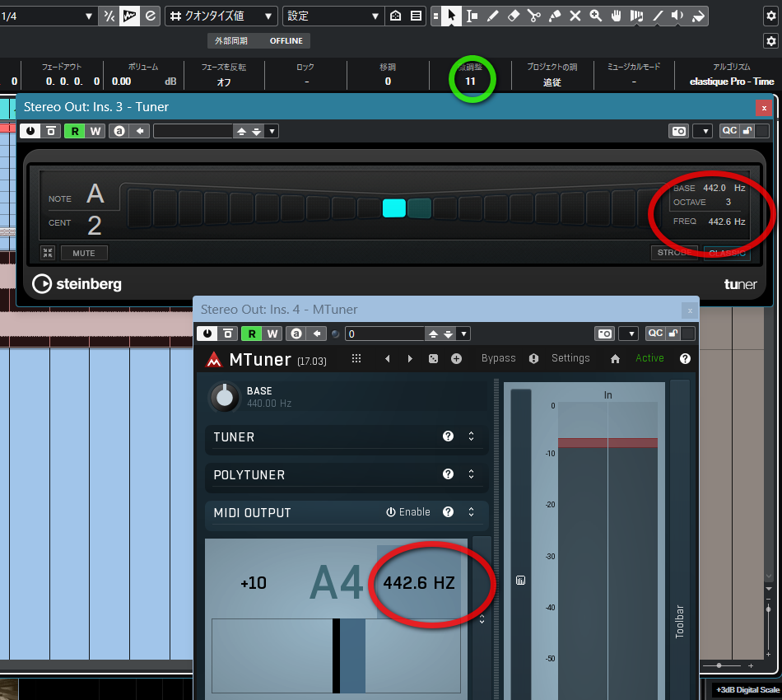Select the Play speaker tool
The height and width of the screenshot is (700, 782).
pos(677,16)
